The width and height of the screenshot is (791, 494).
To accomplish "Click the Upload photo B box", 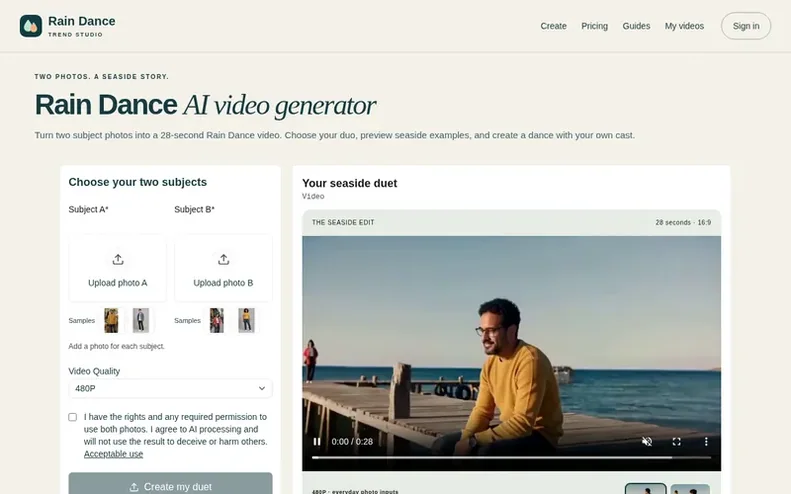I will pos(223,268).
